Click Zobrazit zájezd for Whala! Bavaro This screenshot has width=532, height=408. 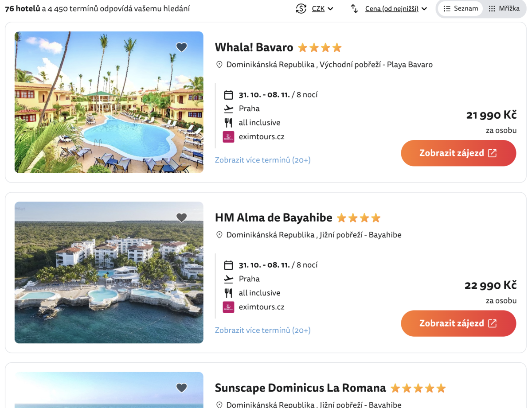click(458, 153)
